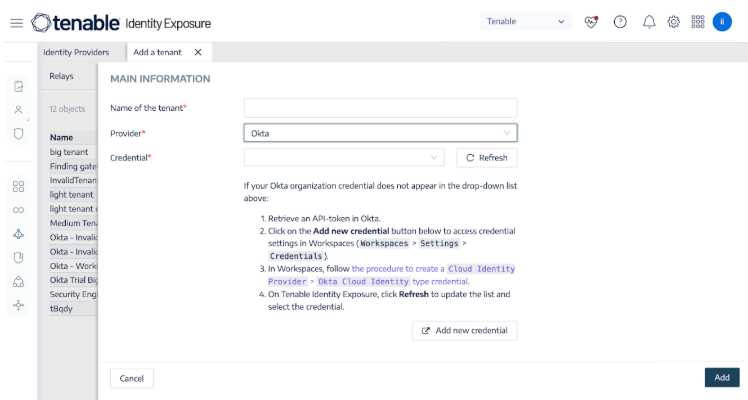Open the hamburger navigation menu
Viewport: 748px width, 400px height.
[x=17, y=23]
